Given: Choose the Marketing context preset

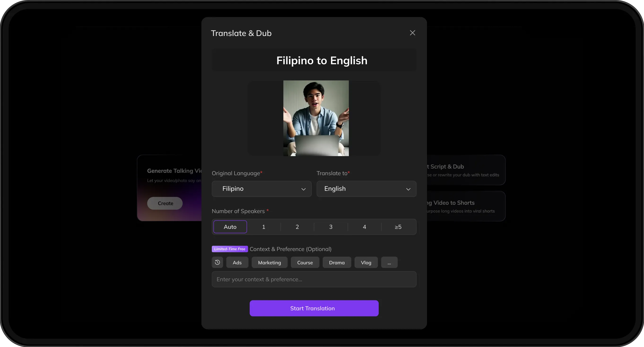Looking at the screenshot, I should tap(269, 263).
